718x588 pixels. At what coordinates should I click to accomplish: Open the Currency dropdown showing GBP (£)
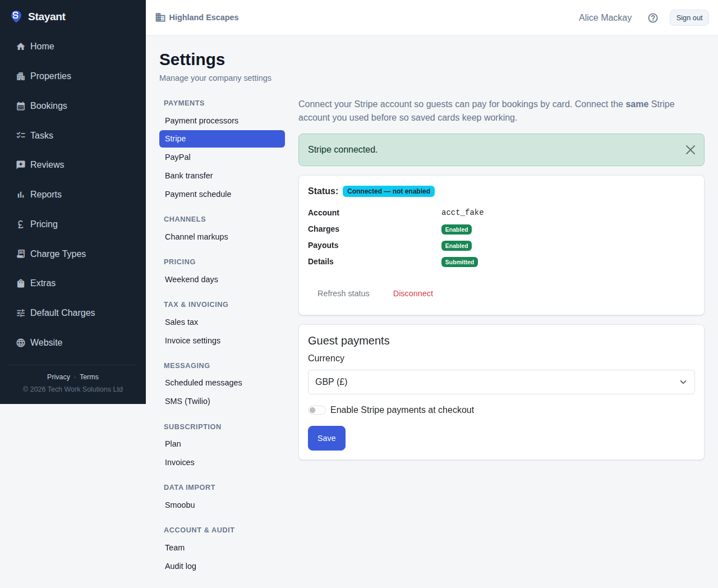click(x=501, y=382)
